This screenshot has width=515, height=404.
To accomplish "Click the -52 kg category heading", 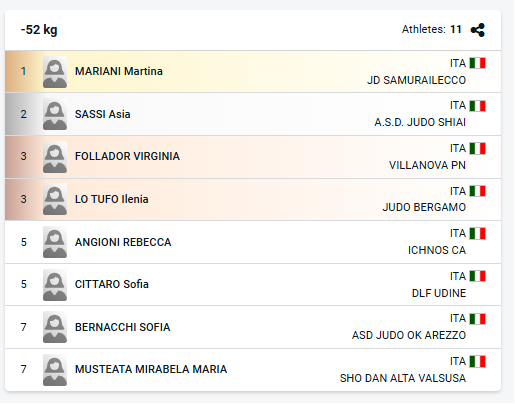I will pos(39,30).
